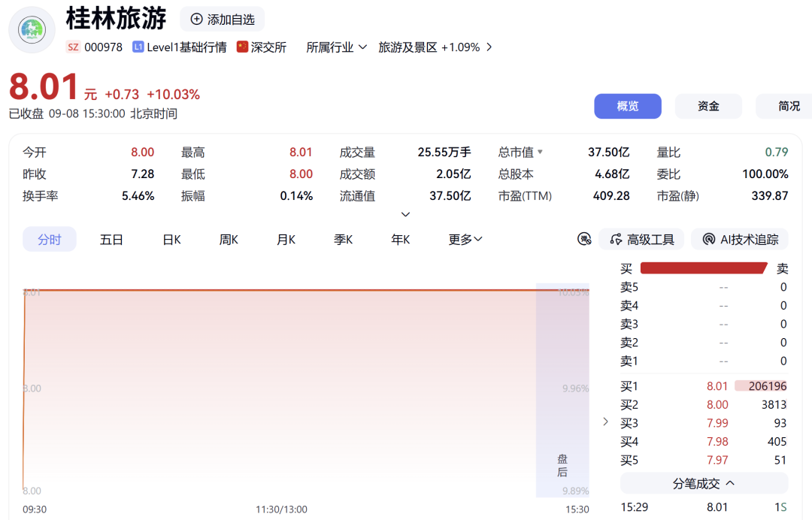Click the currency settings icon beside 高级工具
Viewport: 812px width, 520px height.
click(584, 239)
